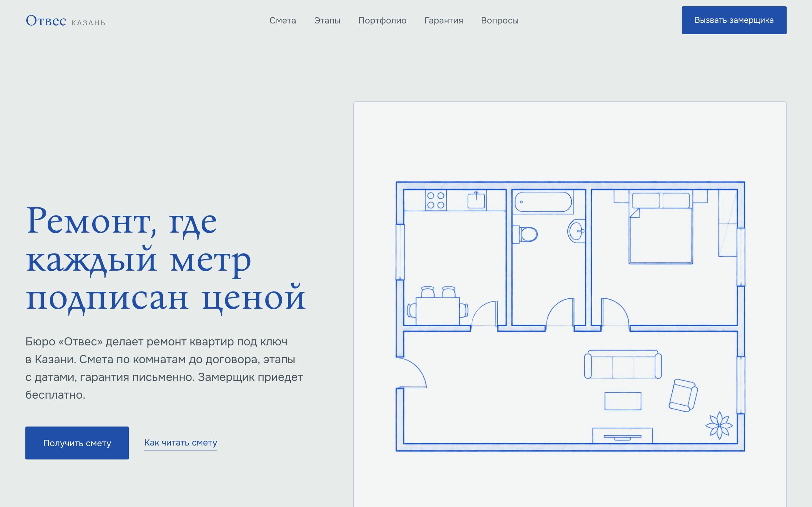This screenshot has width=812, height=507.
Task: Click the Отвес Казань logo
Action: point(65,21)
